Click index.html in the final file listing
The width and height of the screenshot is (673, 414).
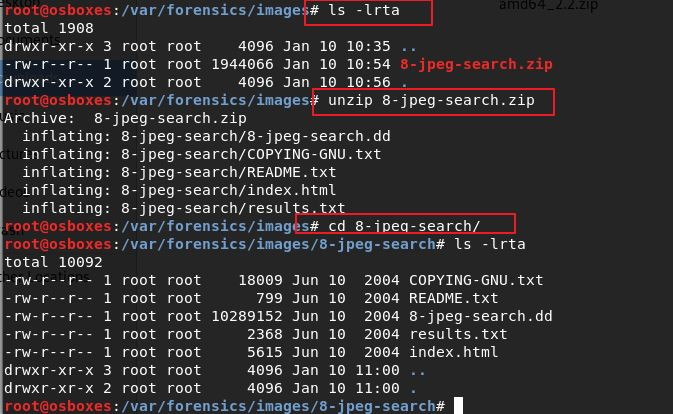[453, 352]
